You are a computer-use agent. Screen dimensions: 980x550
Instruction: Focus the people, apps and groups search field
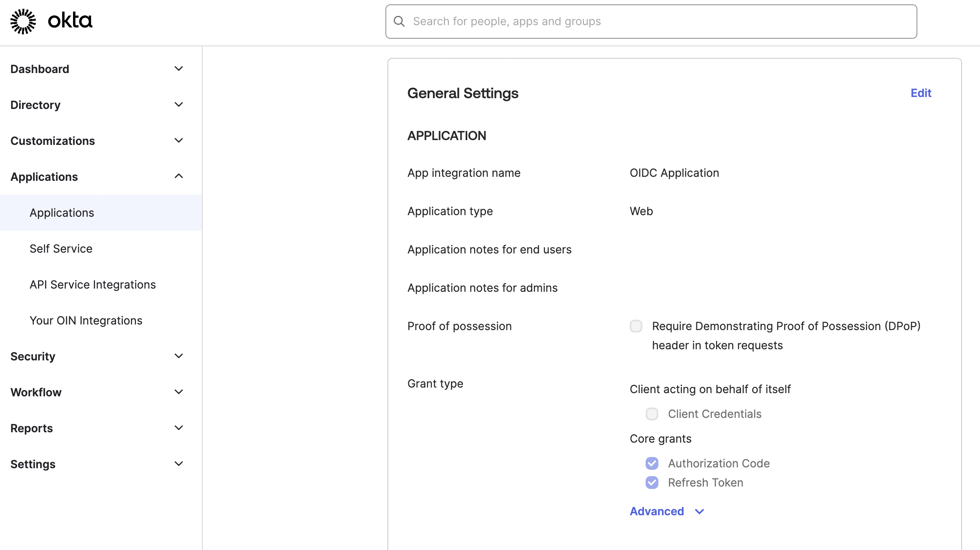651,22
